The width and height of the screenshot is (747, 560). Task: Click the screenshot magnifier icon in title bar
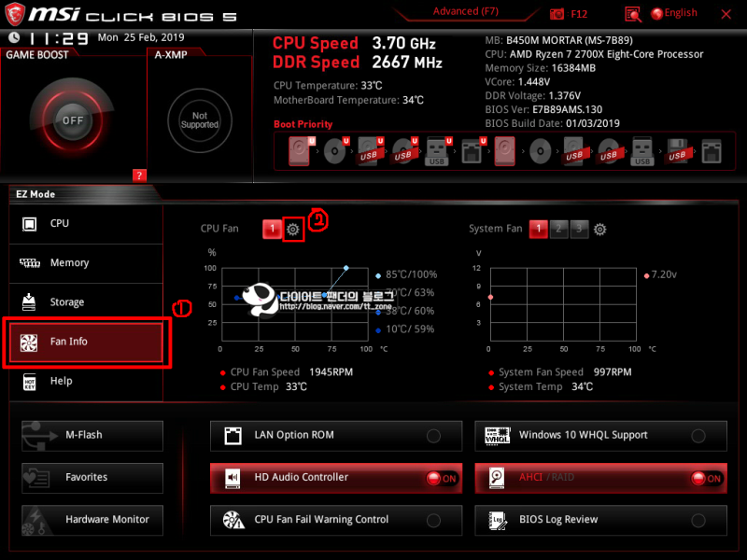pos(632,15)
